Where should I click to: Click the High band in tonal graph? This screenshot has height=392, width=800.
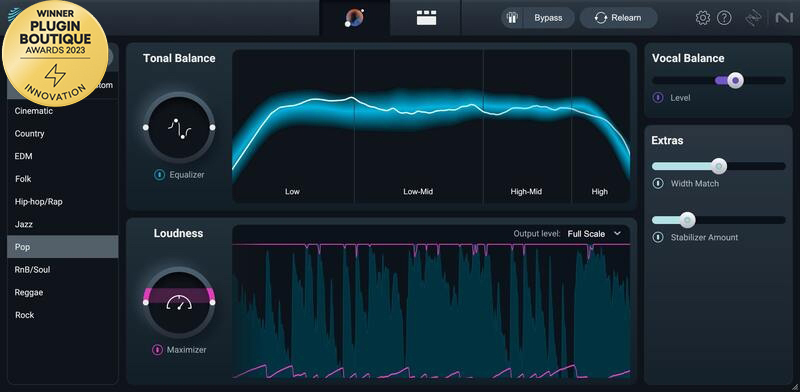601,126
